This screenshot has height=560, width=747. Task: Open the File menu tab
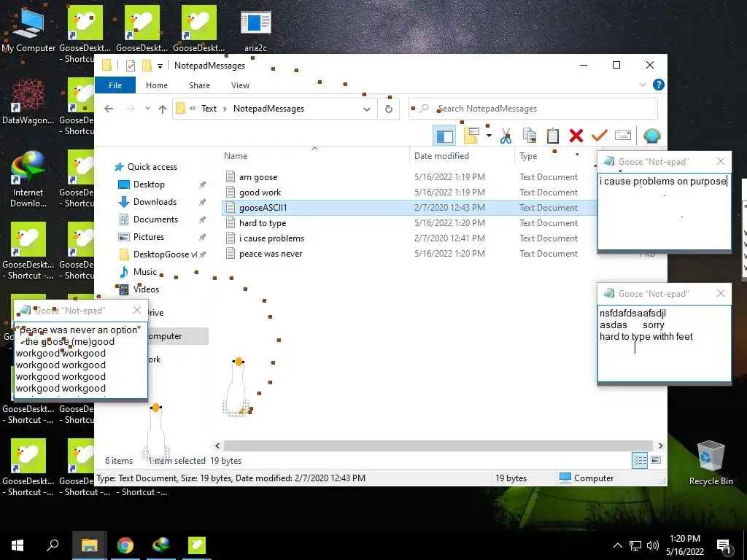point(115,85)
